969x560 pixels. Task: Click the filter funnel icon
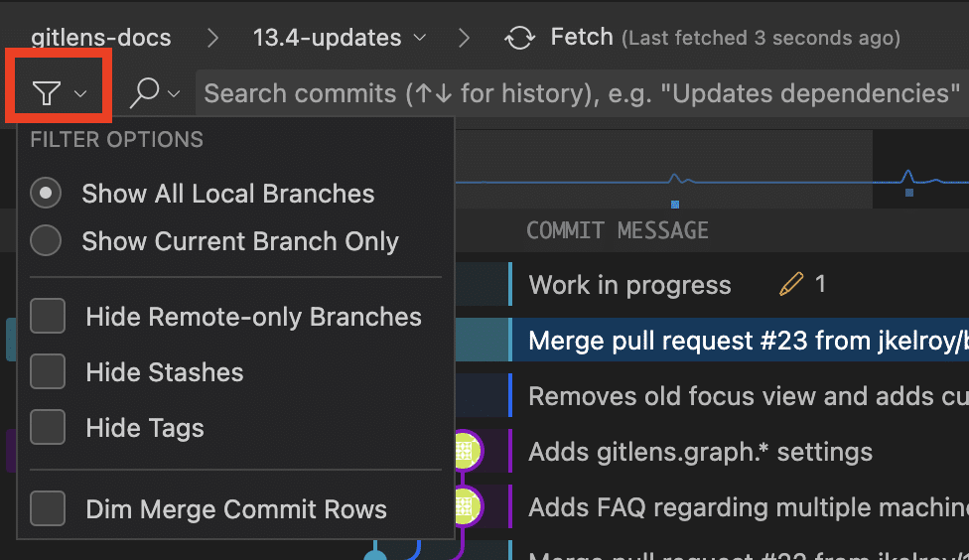47,93
